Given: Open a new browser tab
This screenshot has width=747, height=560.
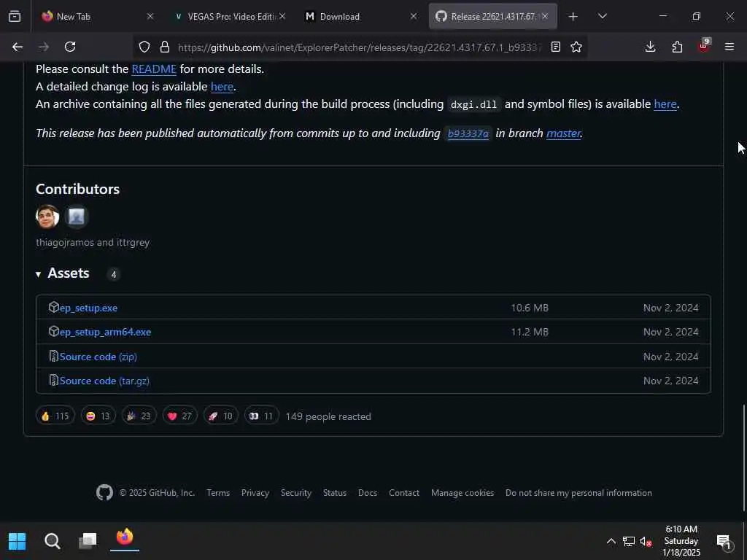Looking at the screenshot, I should 573,17.
